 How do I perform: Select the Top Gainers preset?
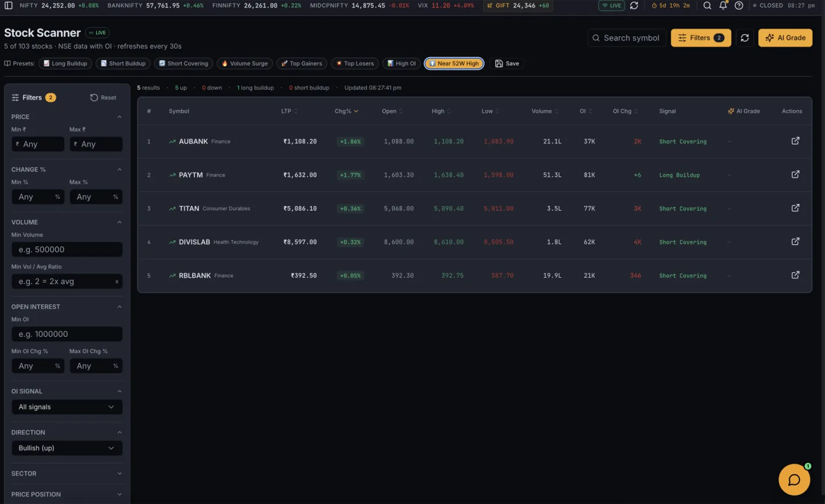(301, 64)
